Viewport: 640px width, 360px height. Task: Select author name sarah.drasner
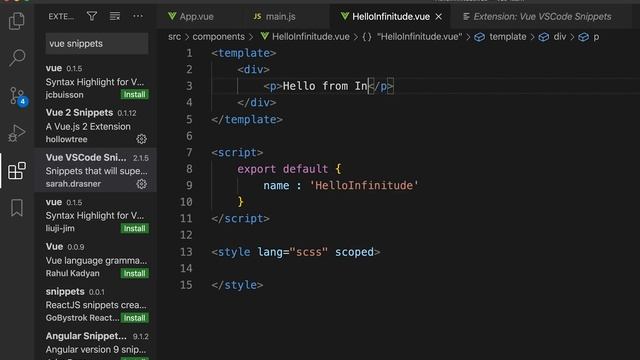tap(73, 184)
